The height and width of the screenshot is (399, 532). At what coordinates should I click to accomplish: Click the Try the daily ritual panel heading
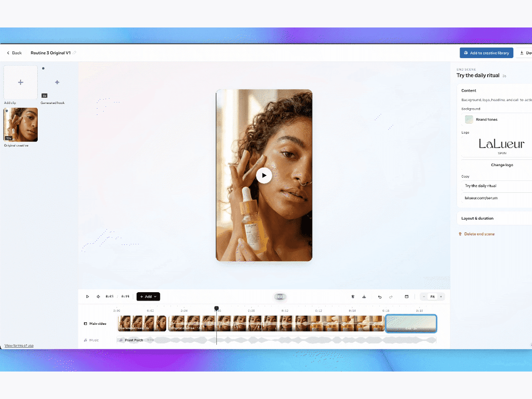pos(478,75)
